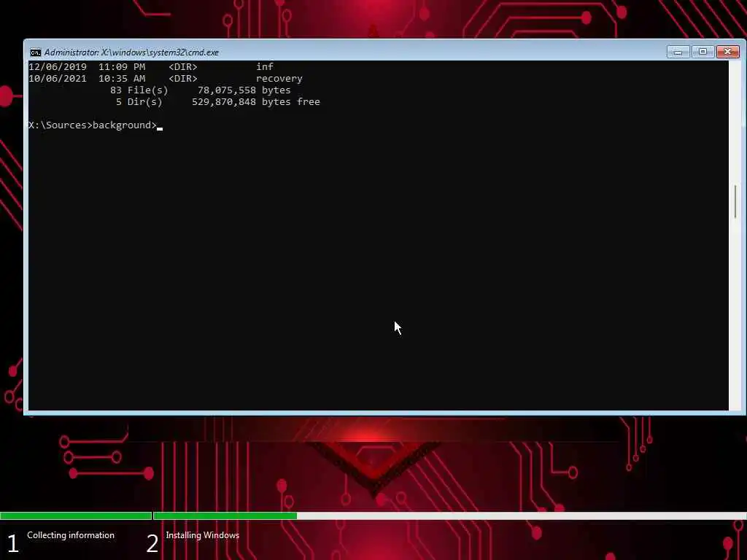Click the command prompt vertical scrollbar thumb
Screen dimensions: 747x560
pos(735,201)
